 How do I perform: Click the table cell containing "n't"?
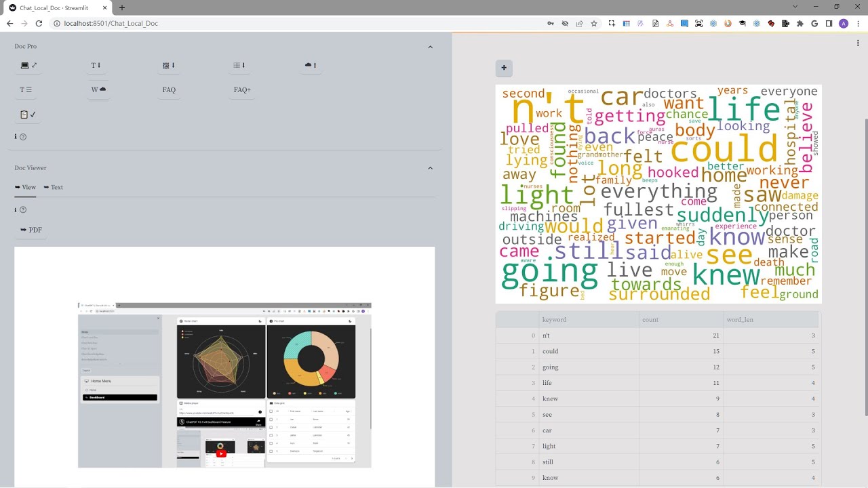pos(588,335)
